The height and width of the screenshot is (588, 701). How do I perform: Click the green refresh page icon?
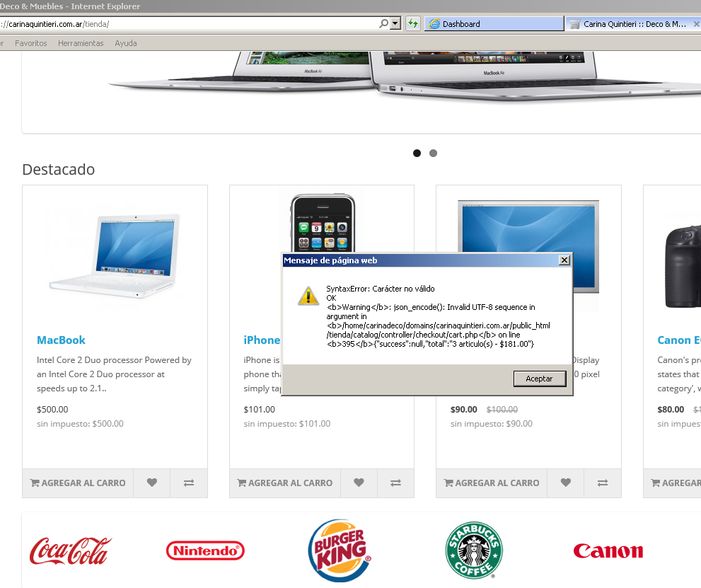pyautogui.click(x=413, y=23)
